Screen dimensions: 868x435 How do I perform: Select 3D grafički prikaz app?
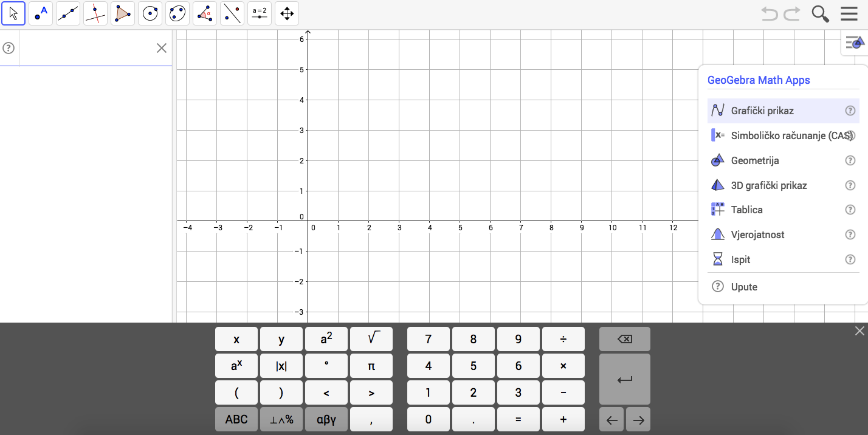768,185
